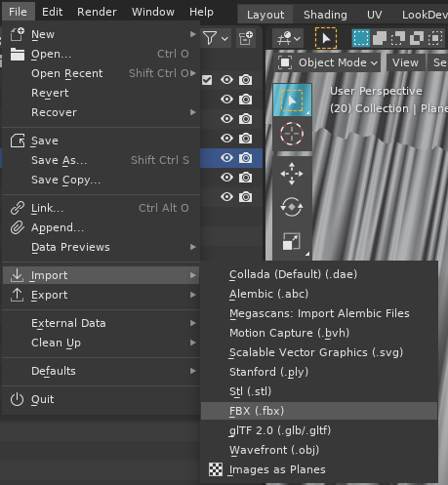This screenshot has height=485, width=448.
Task: Expand the Export submenu
Action: tap(101, 295)
